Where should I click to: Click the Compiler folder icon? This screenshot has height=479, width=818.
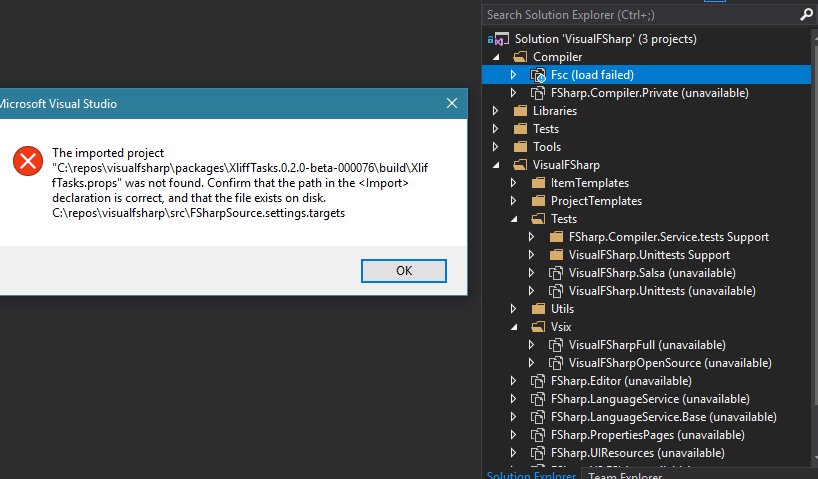point(520,57)
